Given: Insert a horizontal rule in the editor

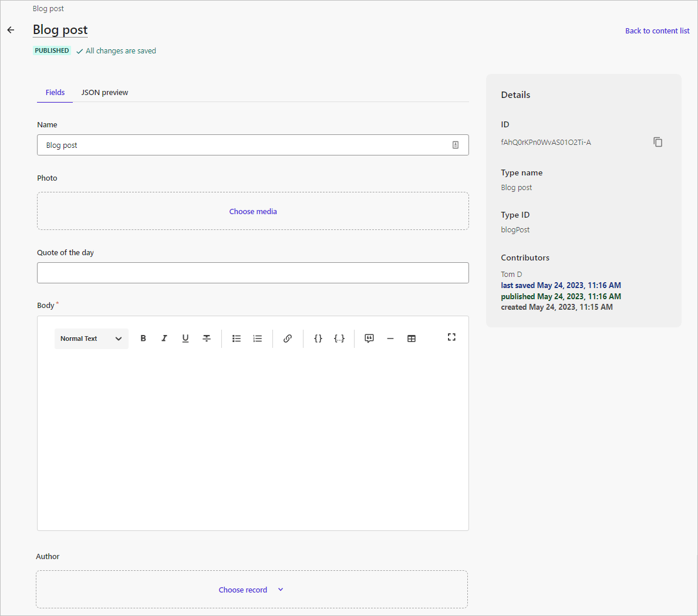Looking at the screenshot, I should (x=390, y=338).
